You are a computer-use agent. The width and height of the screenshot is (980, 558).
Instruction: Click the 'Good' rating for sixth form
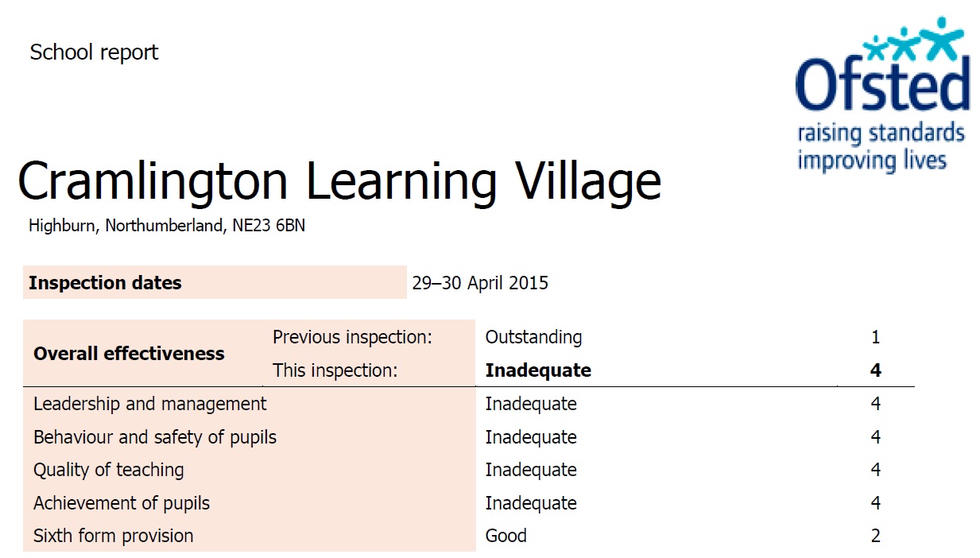click(x=506, y=536)
